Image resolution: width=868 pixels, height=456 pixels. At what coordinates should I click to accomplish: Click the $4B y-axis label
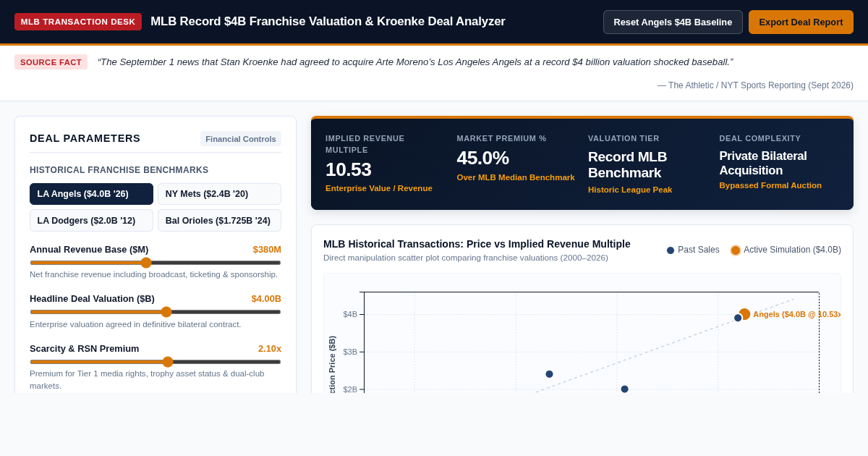[x=350, y=314]
